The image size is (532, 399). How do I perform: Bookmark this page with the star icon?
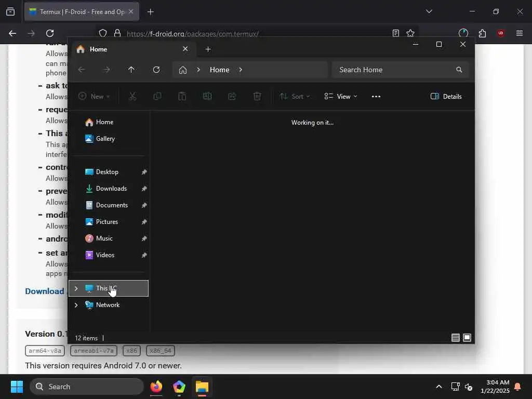coord(410,33)
